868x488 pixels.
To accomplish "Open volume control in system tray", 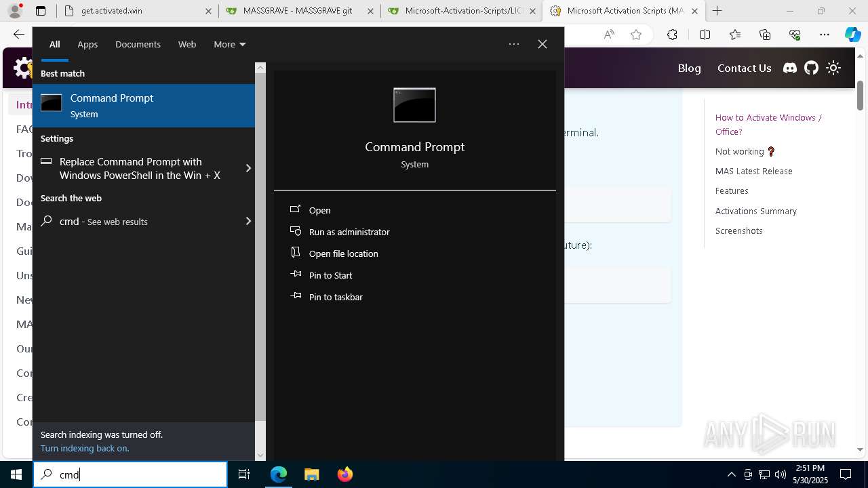I will pyautogui.click(x=781, y=474).
